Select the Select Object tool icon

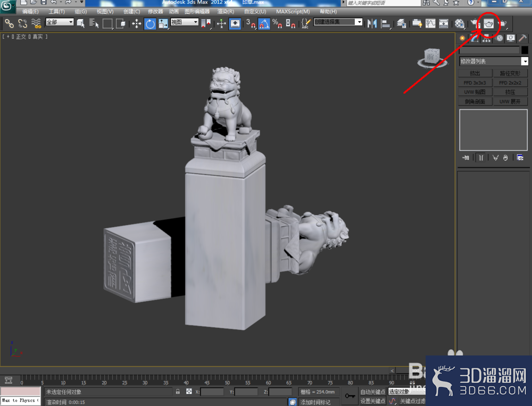coord(81,23)
